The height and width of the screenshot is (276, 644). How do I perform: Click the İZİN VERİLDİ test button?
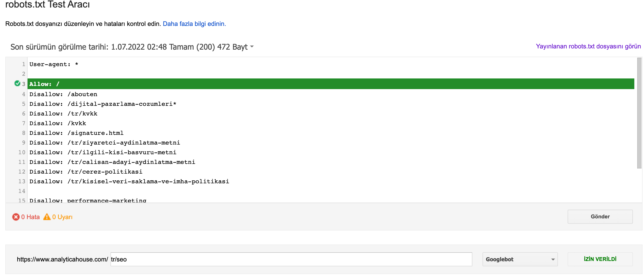click(600, 259)
